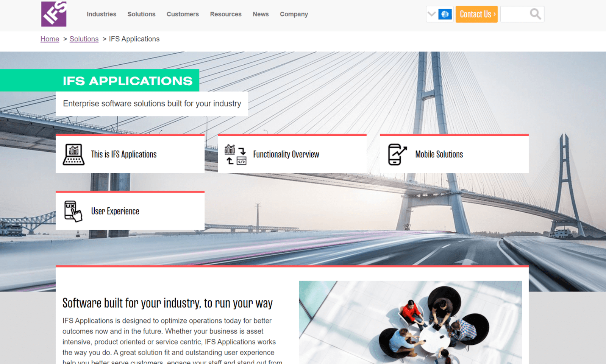The width and height of the screenshot is (606, 364).
Task: Click the UX hand-pointer icon
Action: pos(73,211)
